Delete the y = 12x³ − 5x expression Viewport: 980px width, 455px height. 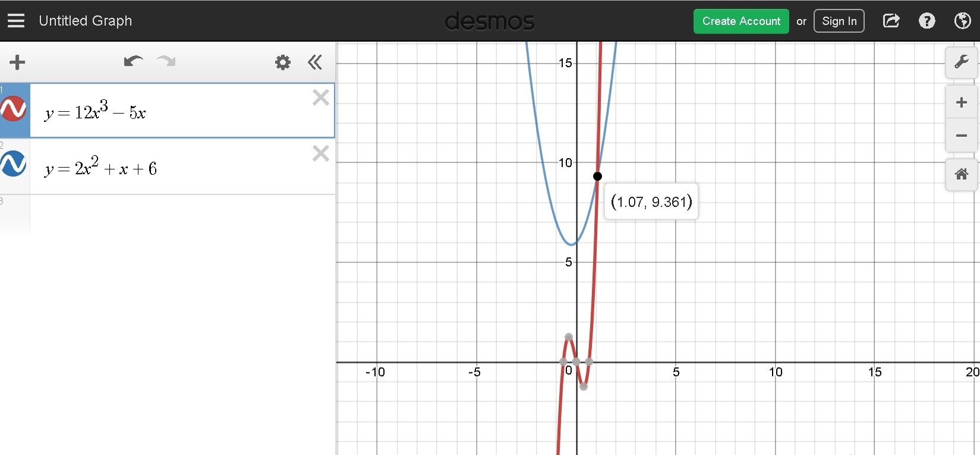point(321,98)
